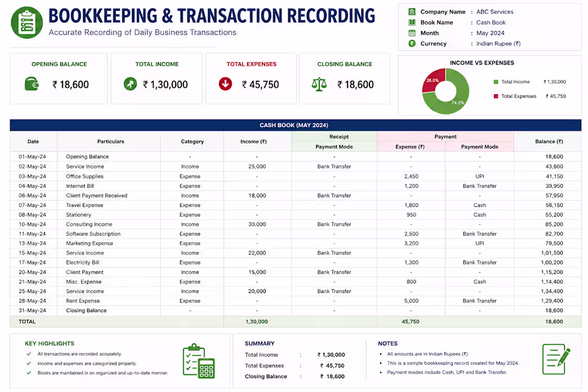Select the Balance (₹) column header
The height and width of the screenshot is (392, 588).
[549, 141]
